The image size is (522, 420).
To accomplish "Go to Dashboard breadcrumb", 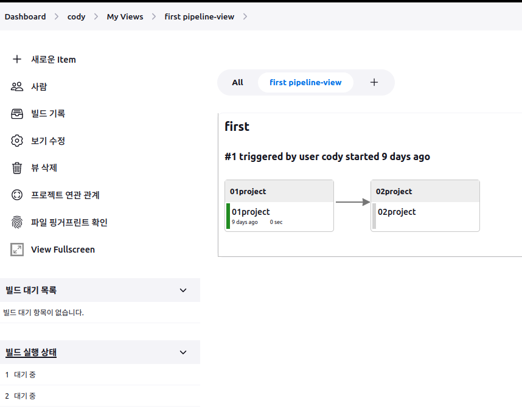I will click(26, 16).
